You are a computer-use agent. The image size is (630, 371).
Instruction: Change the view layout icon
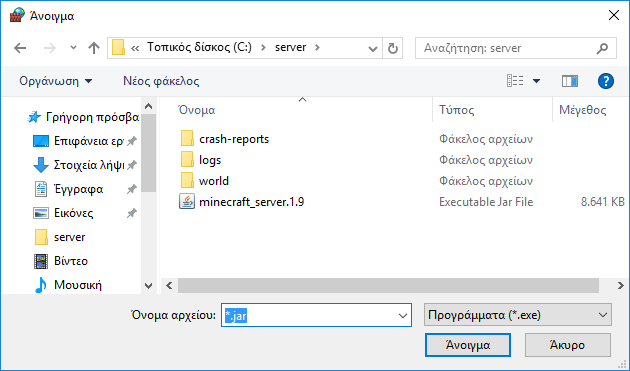point(515,81)
